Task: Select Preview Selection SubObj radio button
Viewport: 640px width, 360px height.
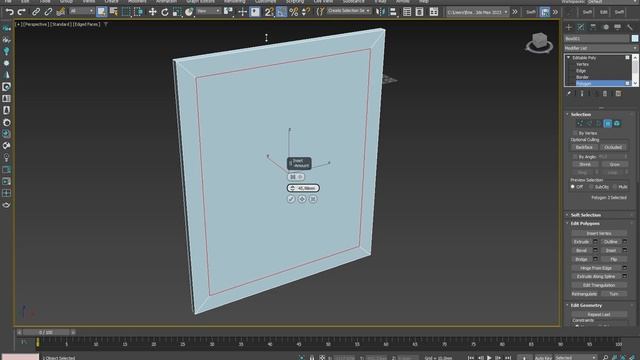Action: coord(591,187)
